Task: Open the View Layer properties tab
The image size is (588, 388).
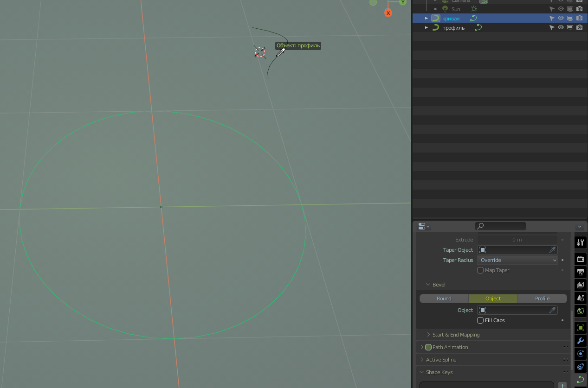Action: coord(580,285)
